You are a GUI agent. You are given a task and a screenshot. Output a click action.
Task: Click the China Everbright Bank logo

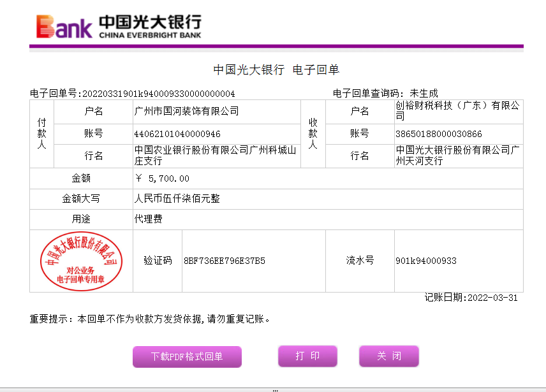click(119, 26)
